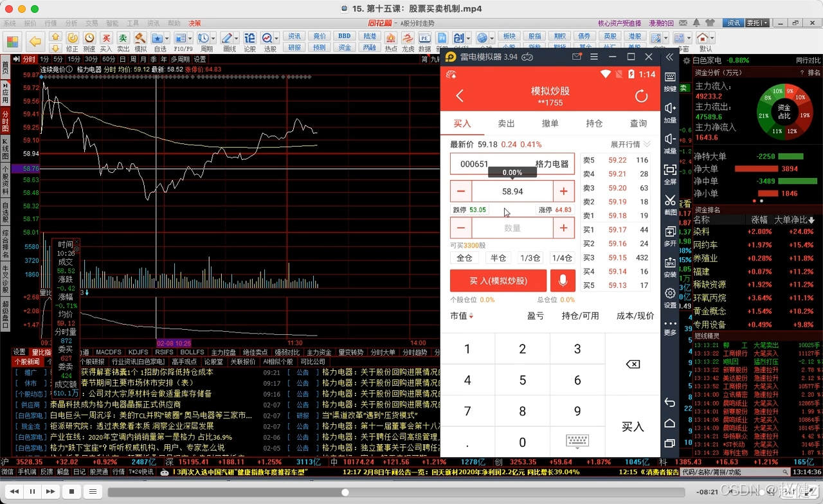Click the yellow back arrow toolbar icon
823x504 pixels.
pyautogui.click(x=34, y=42)
